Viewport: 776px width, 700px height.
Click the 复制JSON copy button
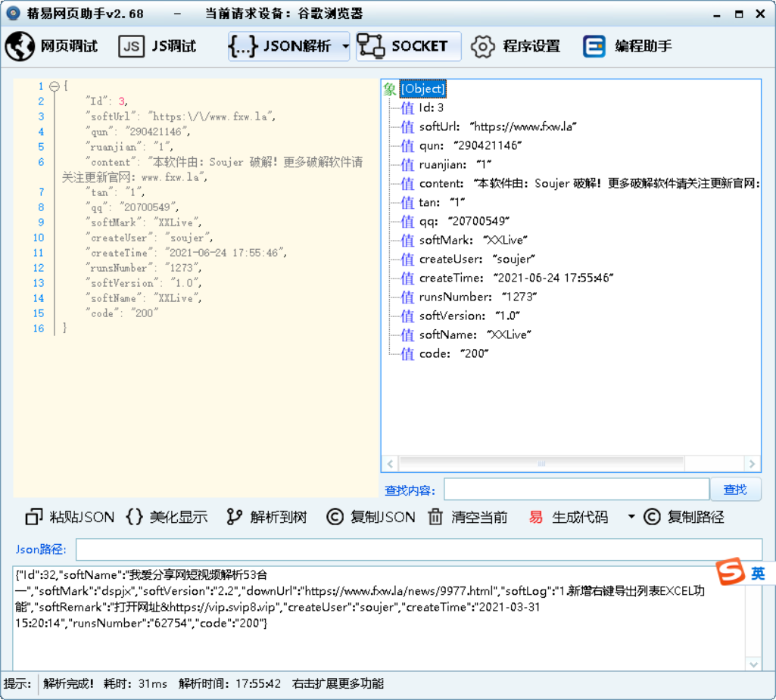click(371, 517)
